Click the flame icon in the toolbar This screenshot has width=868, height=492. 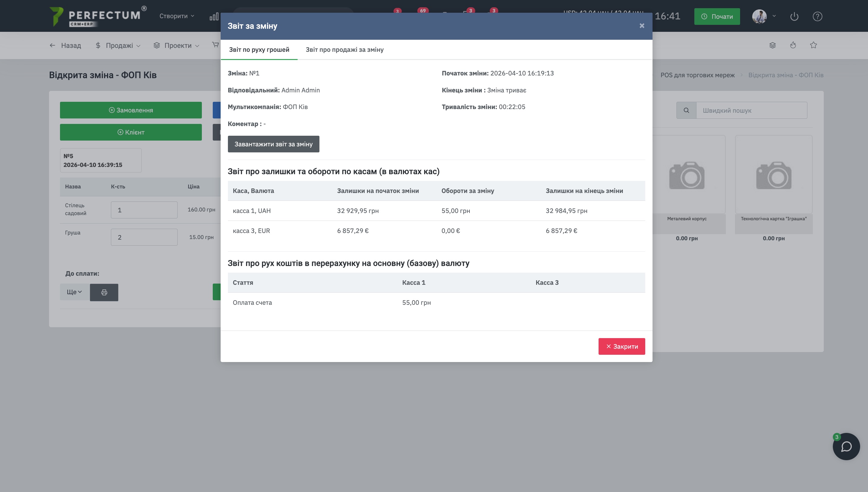793,45
